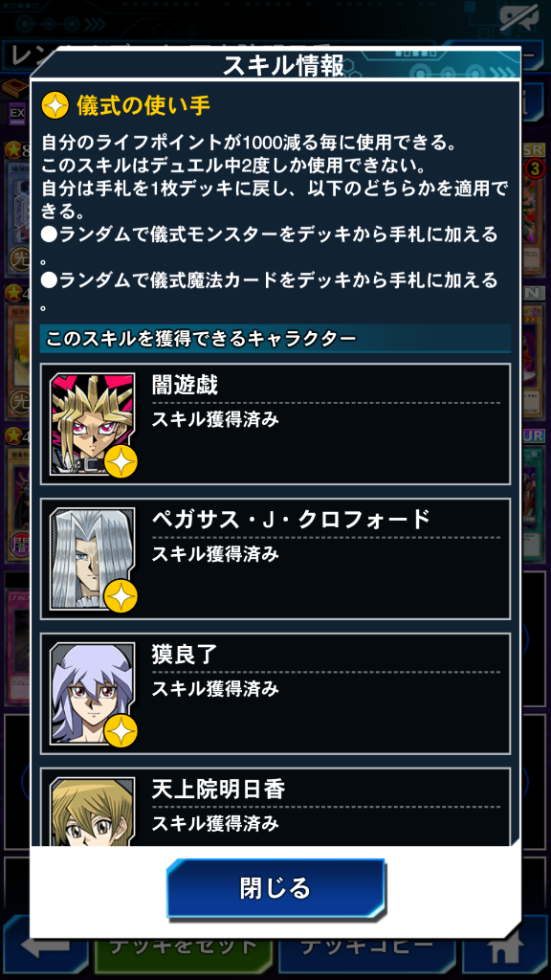Select the 闇遊戯 character portrait
Screen dimensions: 551x980
tap(93, 424)
